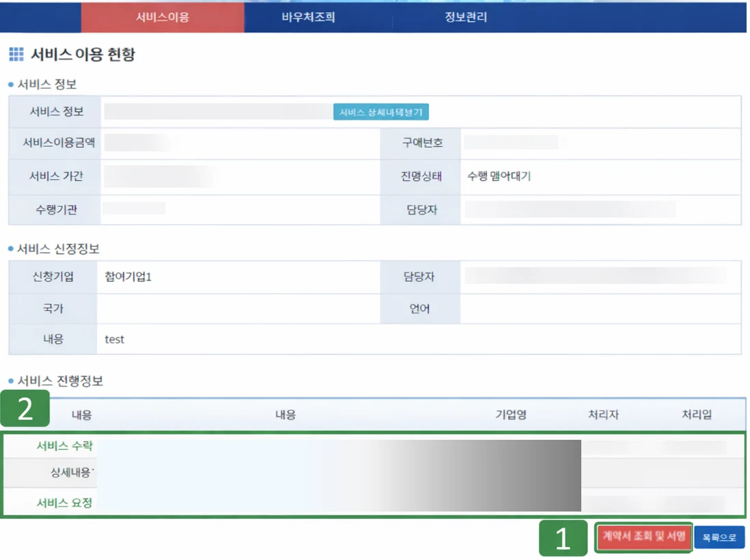Click the blue 목록으로 button
The width and height of the screenshot is (750, 560).
pos(719,537)
